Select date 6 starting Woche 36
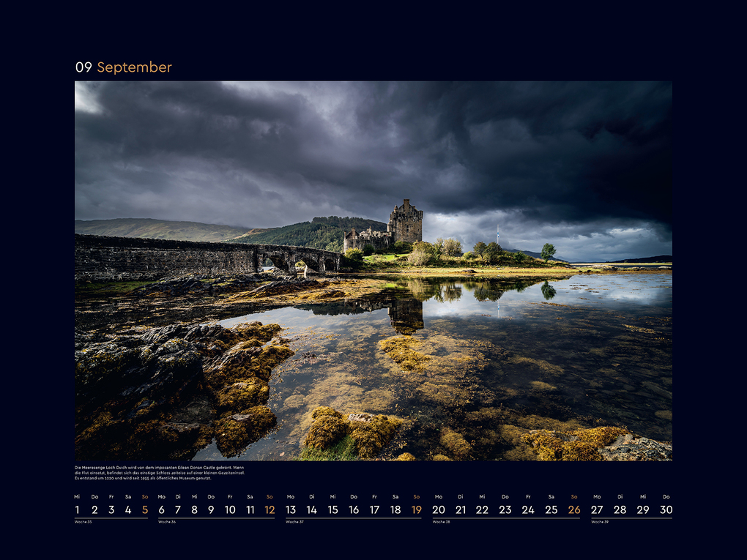This screenshot has width=747, height=560. [163, 507]
